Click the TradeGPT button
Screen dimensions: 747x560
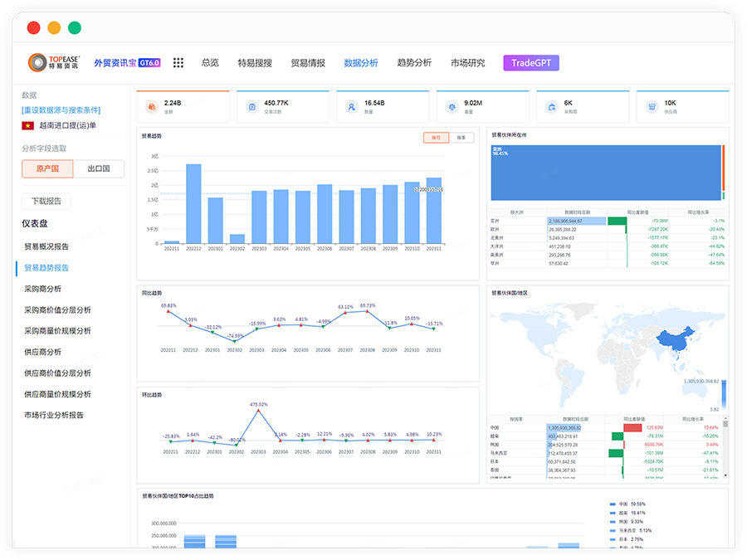[531, 63]
